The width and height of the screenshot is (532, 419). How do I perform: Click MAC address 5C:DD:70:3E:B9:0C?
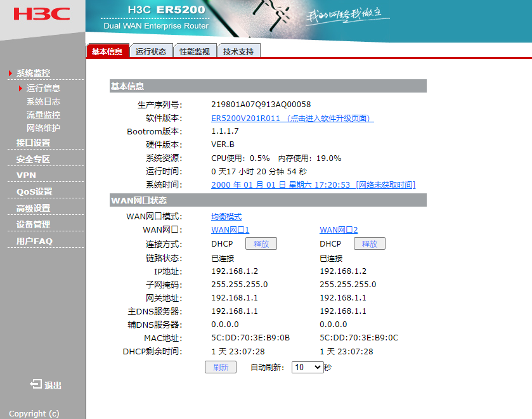[x=359, y=338]
